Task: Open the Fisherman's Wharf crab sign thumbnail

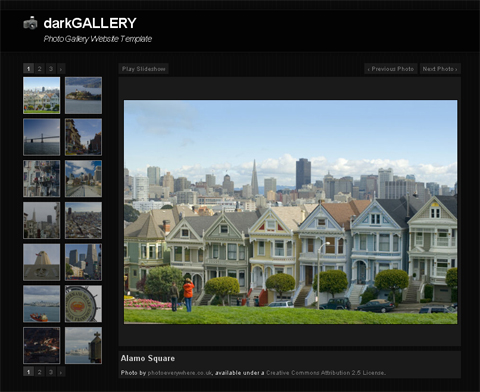Action: (x=83, y=304)
